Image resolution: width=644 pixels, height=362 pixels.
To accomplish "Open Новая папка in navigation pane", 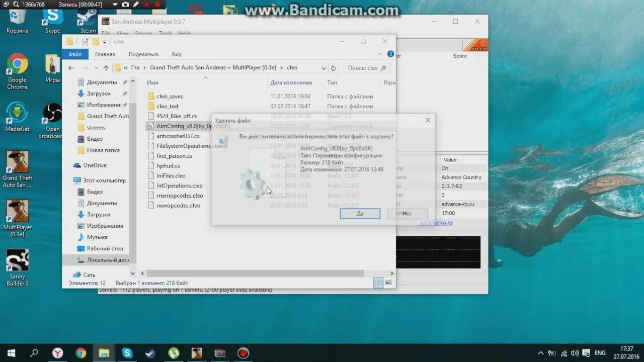I will (103, 150).
